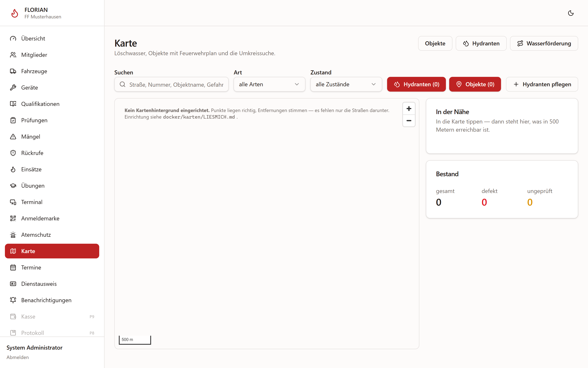Click the Prüfungen clipboard icon
The height and width of the screenshot is (368, 588).
pyautogui.click(x=13, y=120)
